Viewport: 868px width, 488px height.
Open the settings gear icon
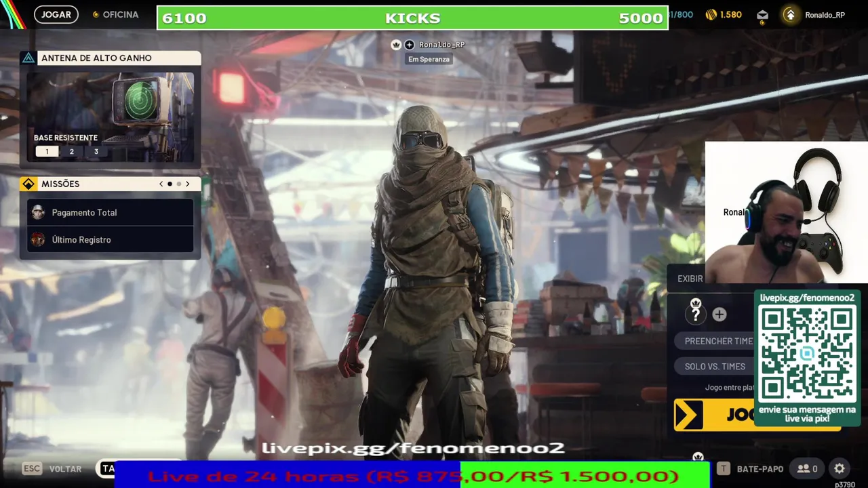point(840,468)
